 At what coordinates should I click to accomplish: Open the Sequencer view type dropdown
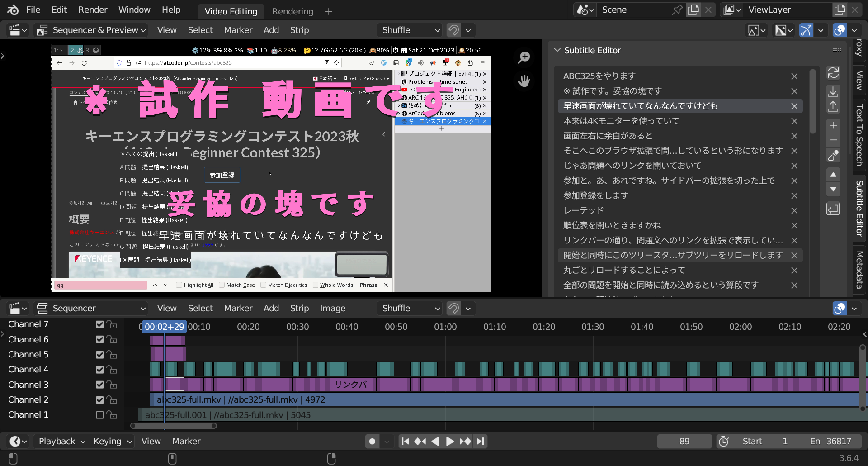tap(92, 309)
